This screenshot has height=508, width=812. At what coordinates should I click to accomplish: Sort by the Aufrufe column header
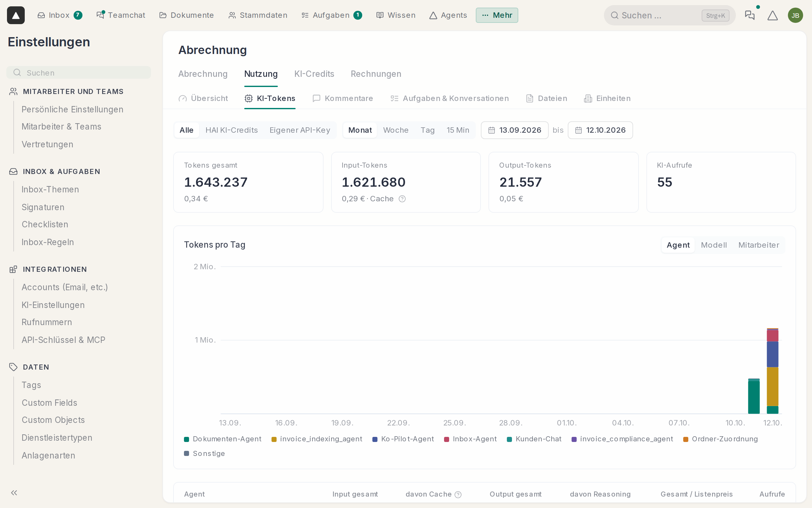pos(772,494)
